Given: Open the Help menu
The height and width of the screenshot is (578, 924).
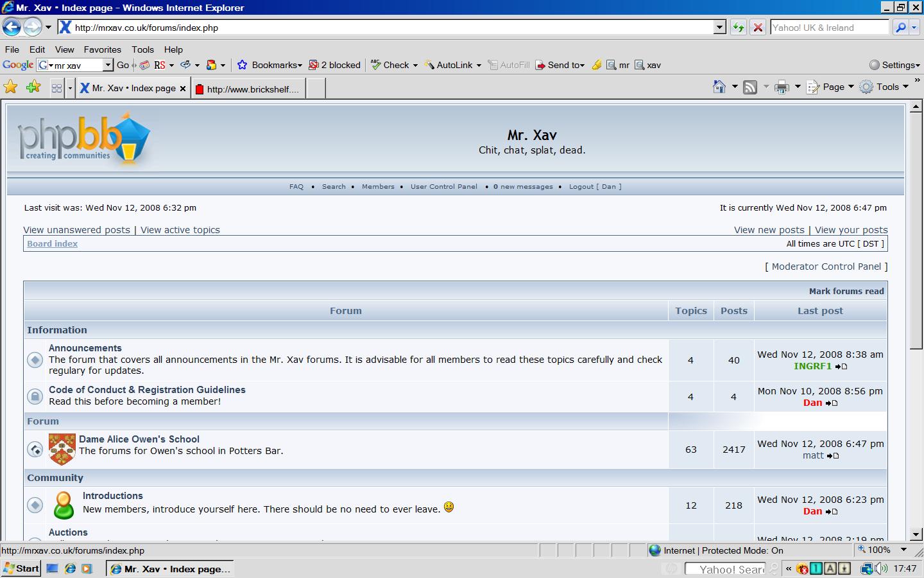Looking at the screenshot, I should point(173,49).
